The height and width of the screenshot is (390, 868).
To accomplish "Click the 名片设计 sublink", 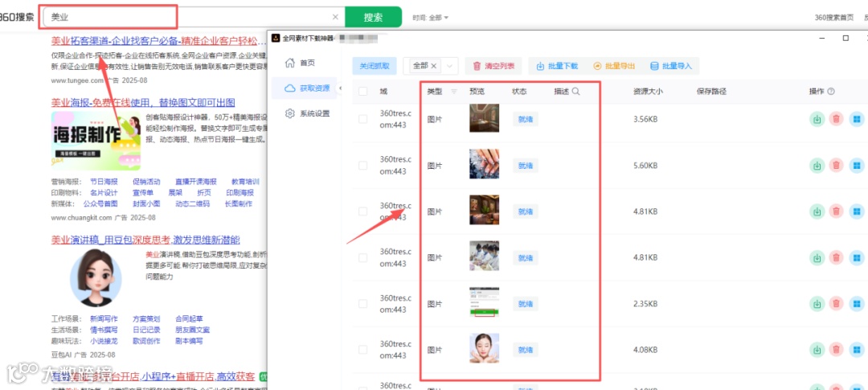I will click(104, 193).
